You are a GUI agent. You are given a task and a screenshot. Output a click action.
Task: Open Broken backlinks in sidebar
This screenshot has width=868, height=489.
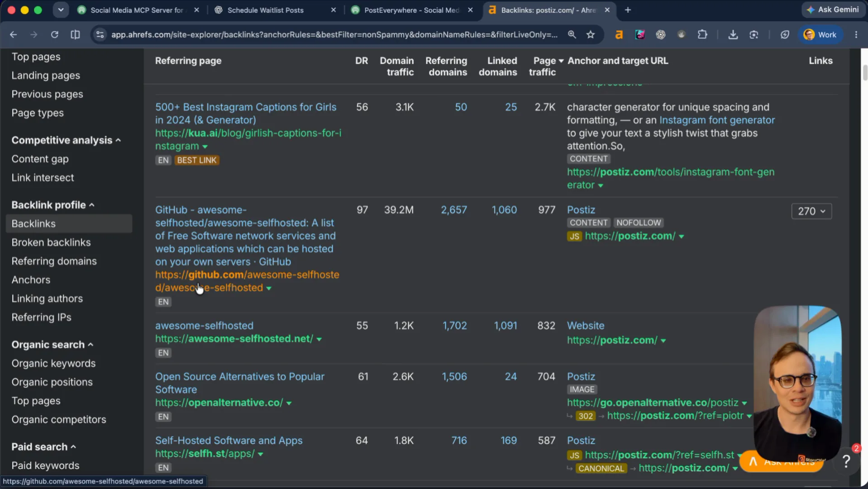point(51,242)
